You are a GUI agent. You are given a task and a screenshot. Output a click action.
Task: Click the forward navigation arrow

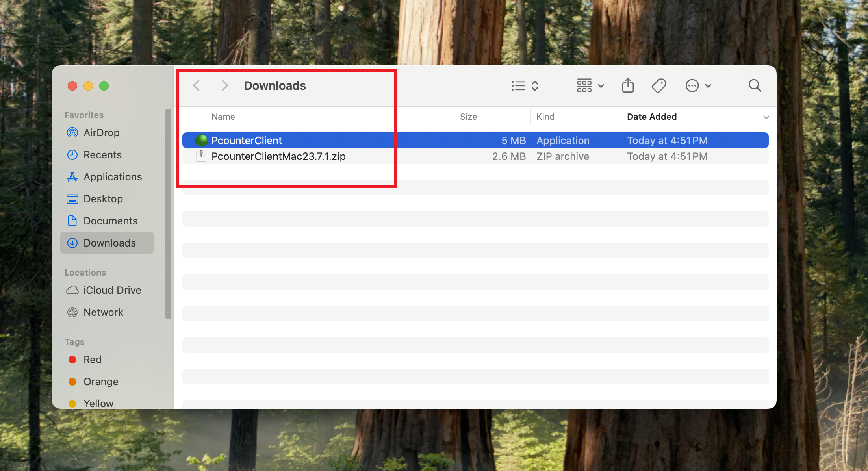tap(224, 85)
